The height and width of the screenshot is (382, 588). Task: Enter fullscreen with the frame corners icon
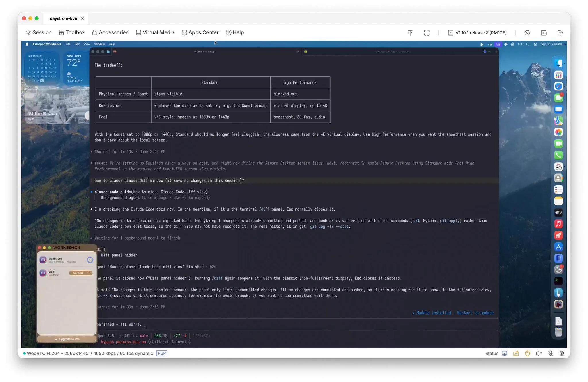[427, 33]
